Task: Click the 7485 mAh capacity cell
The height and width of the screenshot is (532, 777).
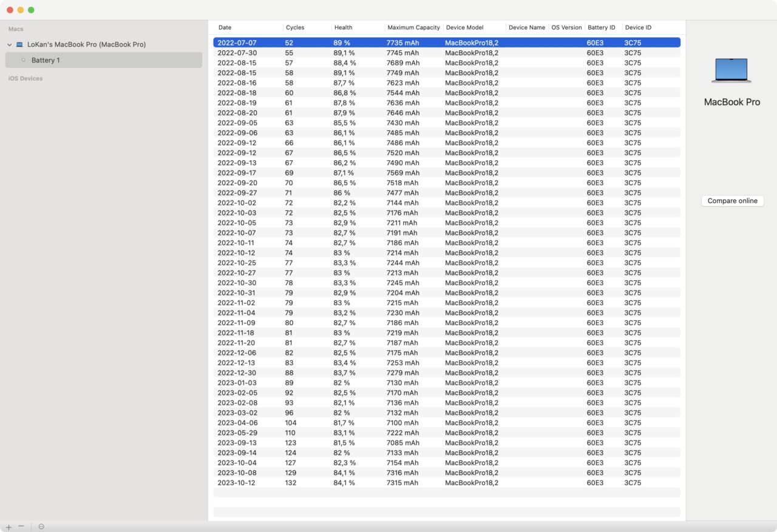Action: [x=403, y=133]
